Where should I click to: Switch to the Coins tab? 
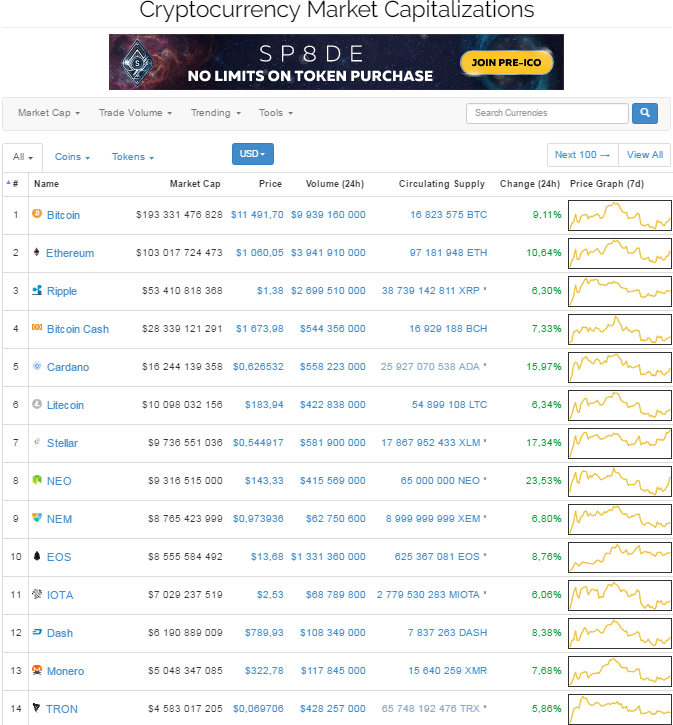[x=72, y=157]
